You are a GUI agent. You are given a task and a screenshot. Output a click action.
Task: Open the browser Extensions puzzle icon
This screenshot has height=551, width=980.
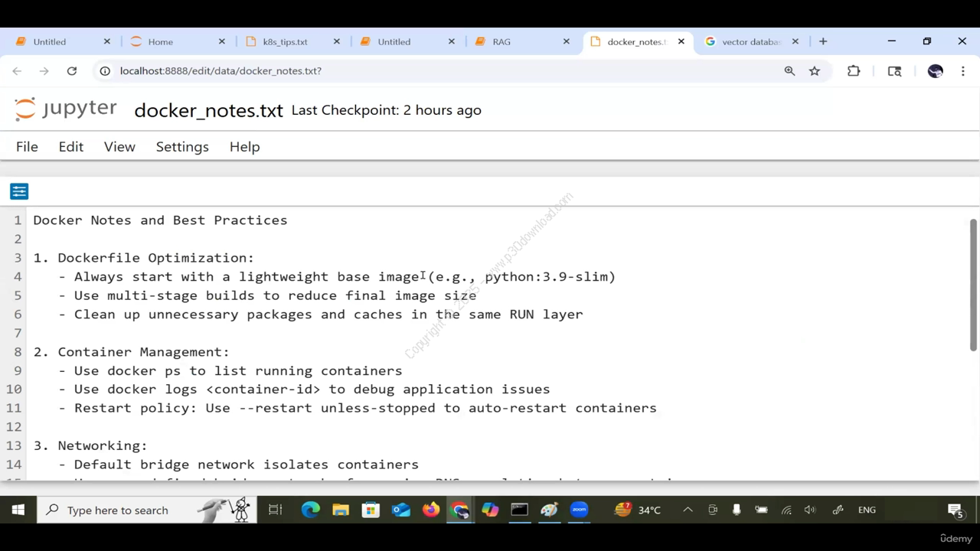854,70
